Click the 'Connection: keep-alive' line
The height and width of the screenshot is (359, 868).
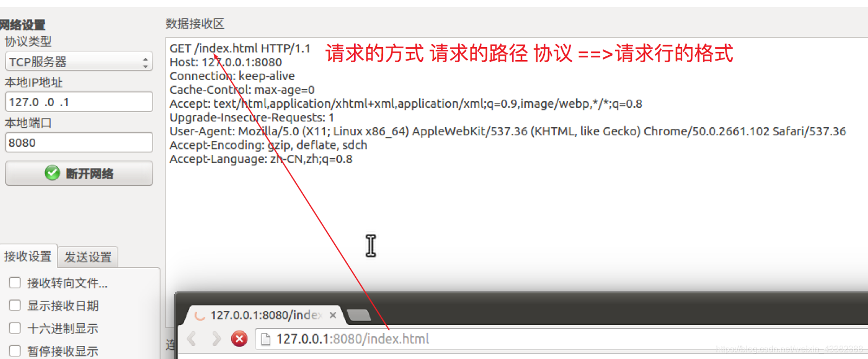point(232,76)
